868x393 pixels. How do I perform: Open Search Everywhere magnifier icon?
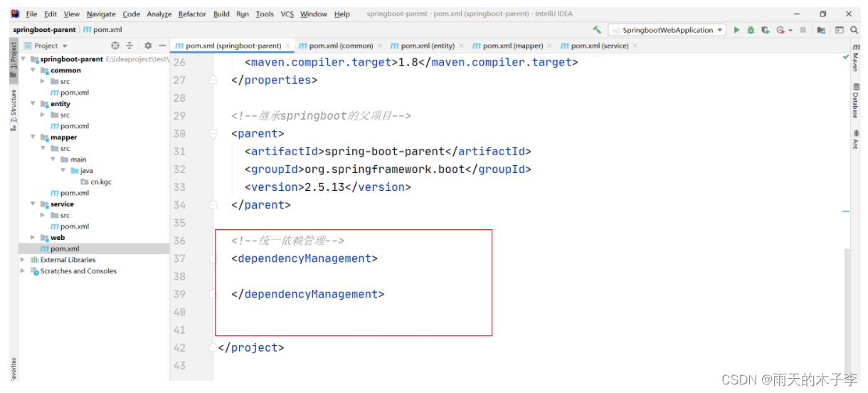click(x=854, y=30)
